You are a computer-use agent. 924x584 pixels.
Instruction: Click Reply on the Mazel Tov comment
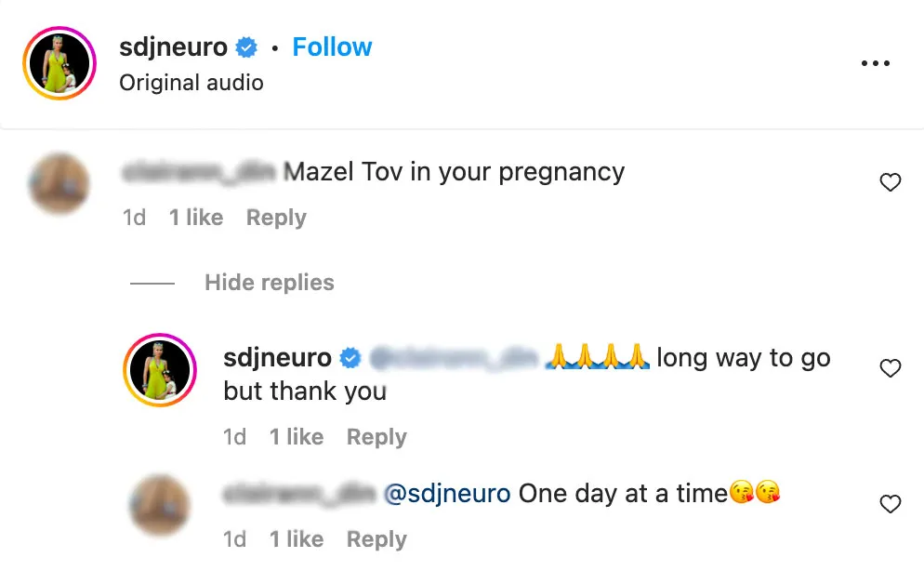point(275,218)
